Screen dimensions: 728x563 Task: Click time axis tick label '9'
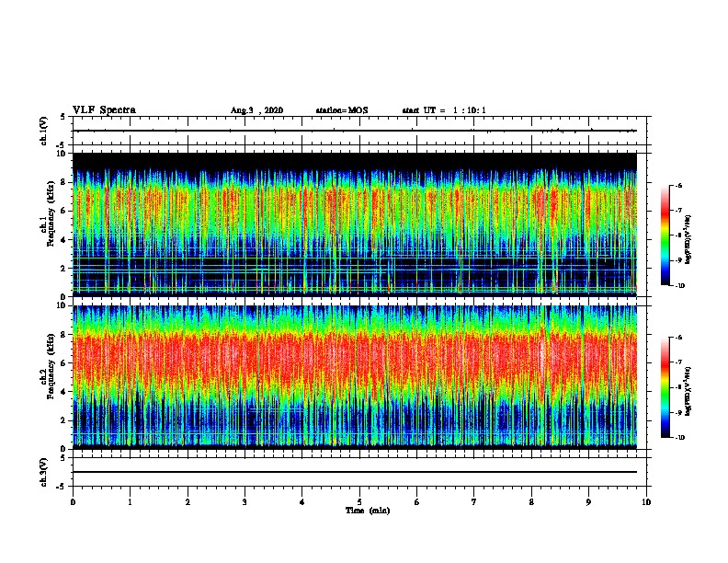(588, 502)
